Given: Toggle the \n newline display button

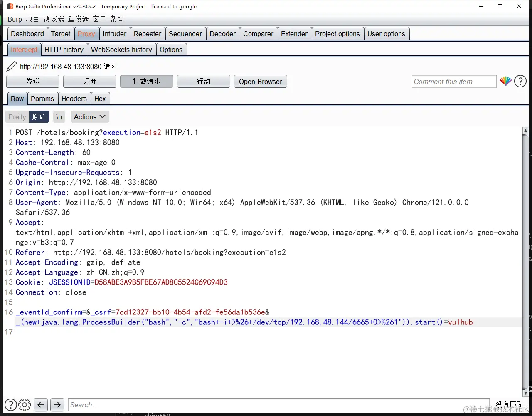Looking at the screenshot, I should click(59, 117).
